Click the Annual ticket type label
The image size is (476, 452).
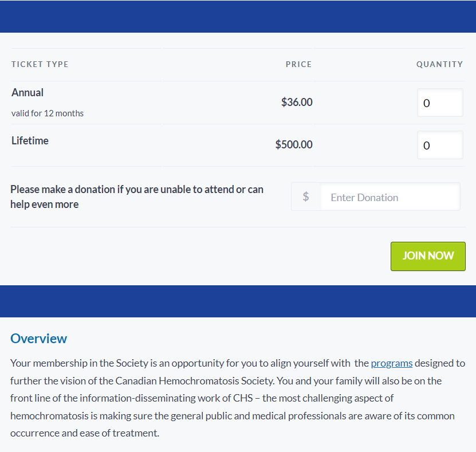pos(27,93)
